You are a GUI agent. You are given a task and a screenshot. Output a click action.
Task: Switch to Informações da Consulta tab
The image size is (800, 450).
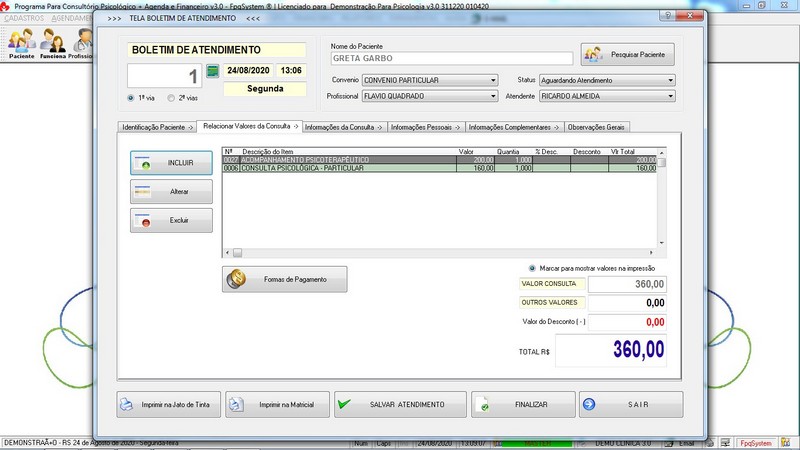(x=342, y=127)
